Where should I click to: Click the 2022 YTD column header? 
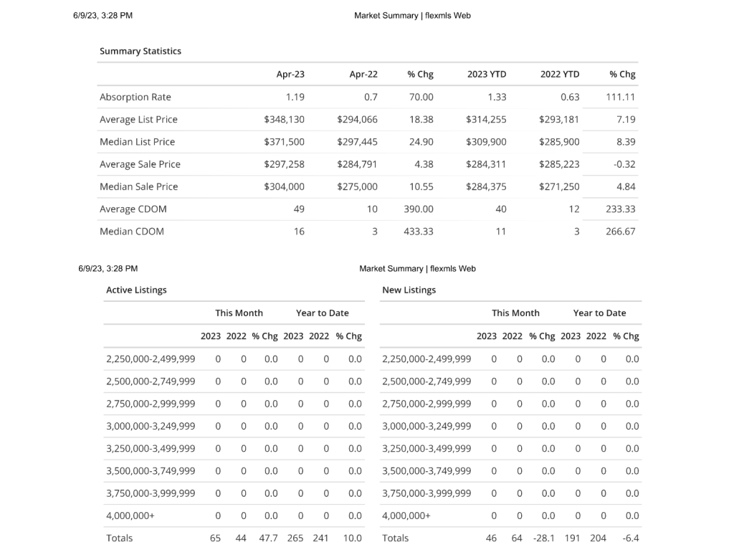pos(560,75)
